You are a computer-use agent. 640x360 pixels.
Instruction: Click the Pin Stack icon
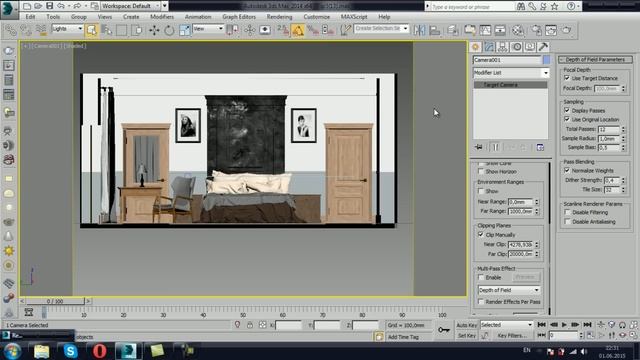coord(478,147)
